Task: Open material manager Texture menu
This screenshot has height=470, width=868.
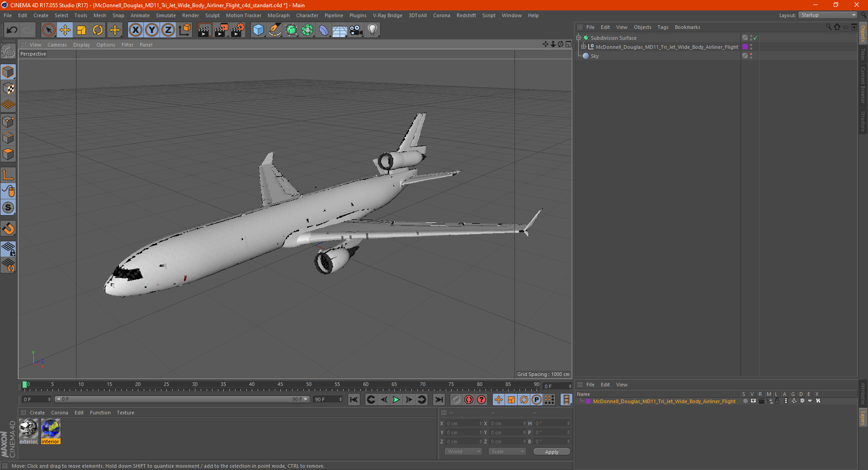Action: (x=125, y=413)
